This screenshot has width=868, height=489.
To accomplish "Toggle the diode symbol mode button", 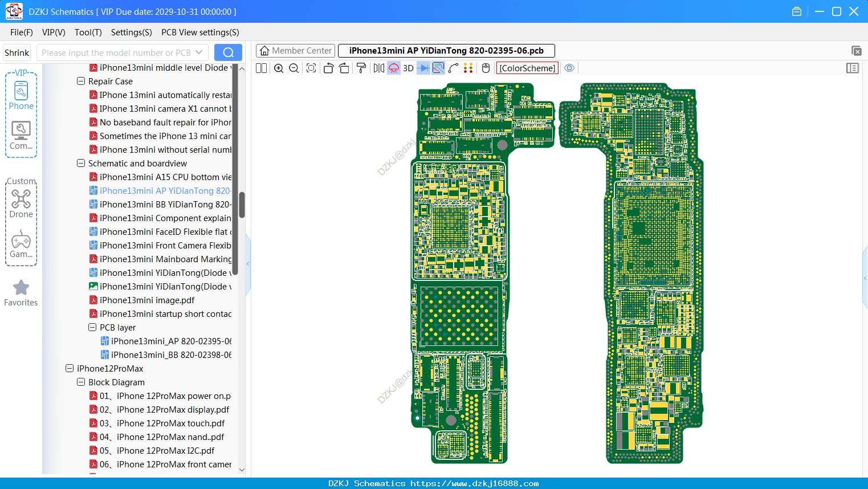I will (423, 68).
